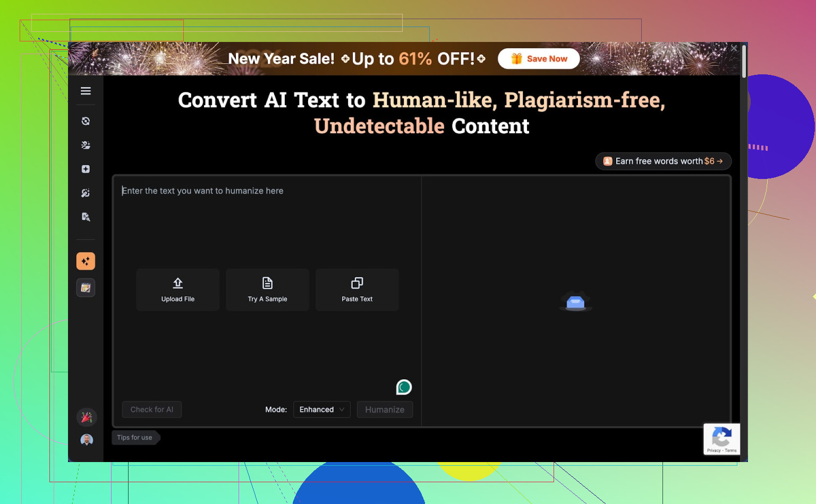Click the circular refresh sidebar icon
Image resolution: width=816 pixels, height=504 pixels.
(86, 121)
